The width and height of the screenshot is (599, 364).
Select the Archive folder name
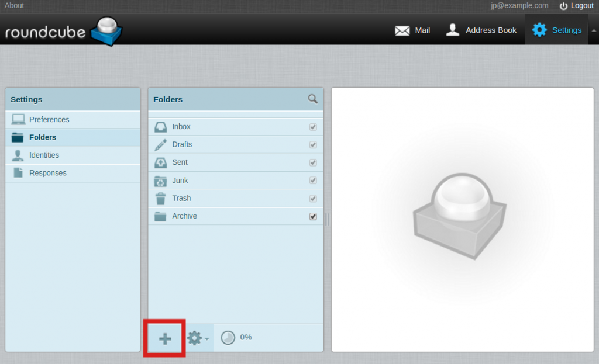[x=184, y=216]
